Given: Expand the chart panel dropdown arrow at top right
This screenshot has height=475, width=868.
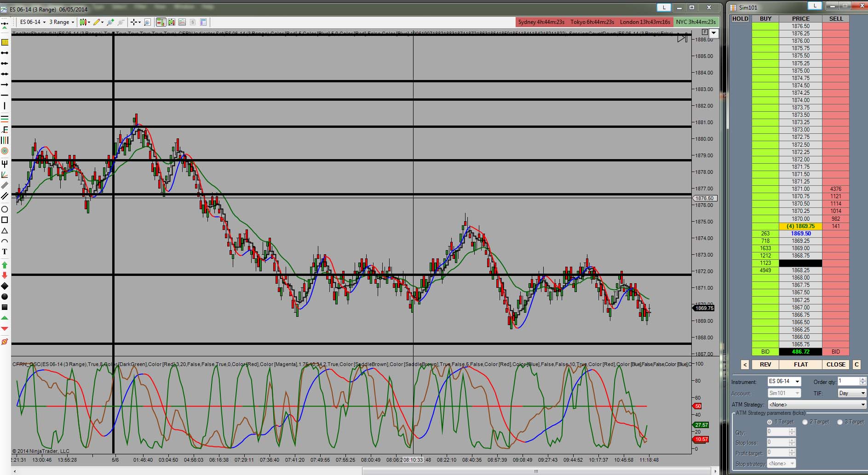Looking at the screenshot, I should 713,33.
